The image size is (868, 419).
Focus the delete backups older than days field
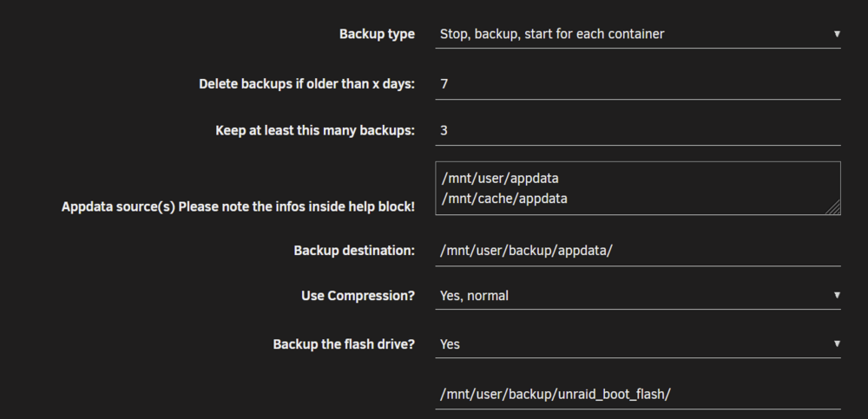[638, 84]
